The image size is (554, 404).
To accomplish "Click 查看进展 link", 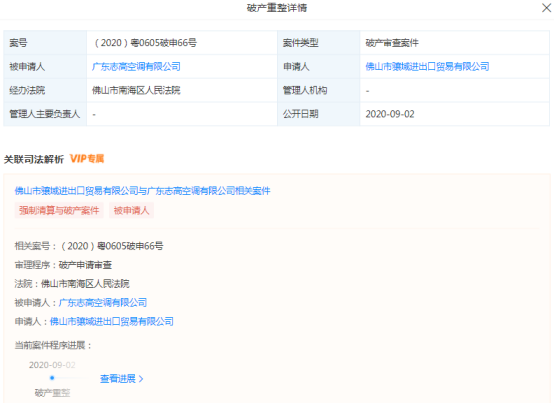I will pyautogui.click(x=118, y=379).
